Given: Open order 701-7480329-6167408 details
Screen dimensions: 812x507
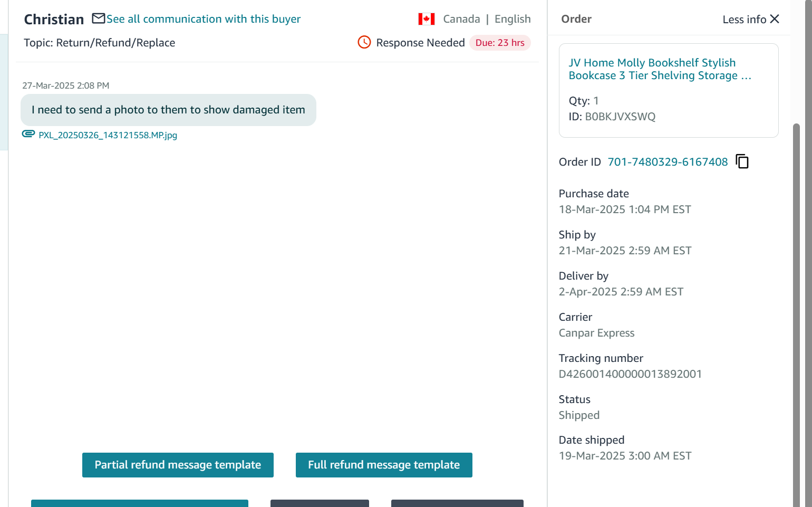Looking at the screenshot, I should pyautogui.click(x=668, y=162).
